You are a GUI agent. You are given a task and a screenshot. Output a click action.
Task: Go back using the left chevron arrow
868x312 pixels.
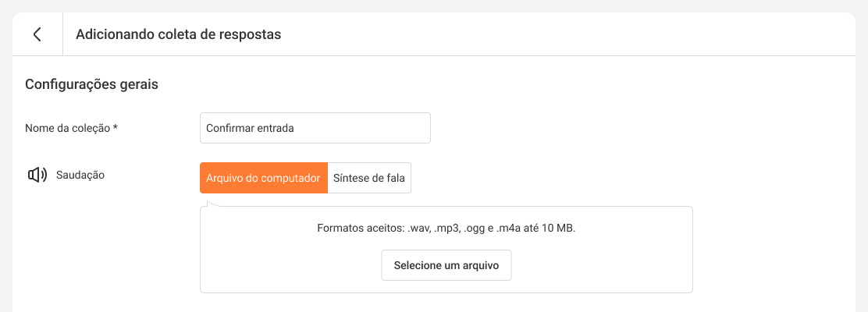pyautogui.click(x=37, y=34)
